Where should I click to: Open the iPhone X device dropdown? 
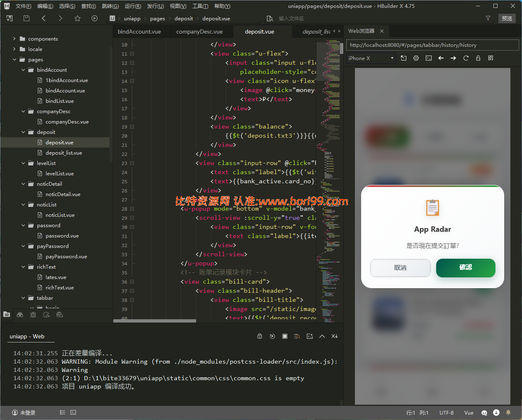coord(371,58)
